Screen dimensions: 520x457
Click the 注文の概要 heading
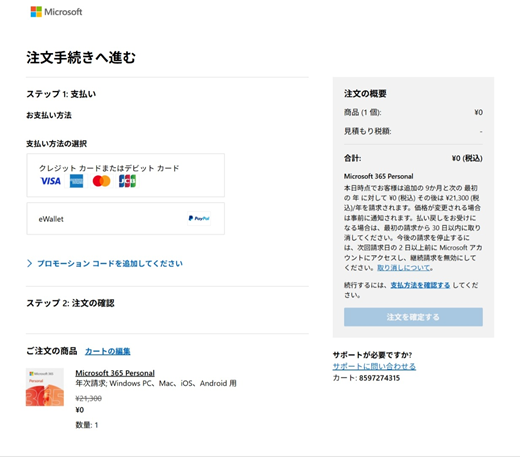[x=365, y=94]
